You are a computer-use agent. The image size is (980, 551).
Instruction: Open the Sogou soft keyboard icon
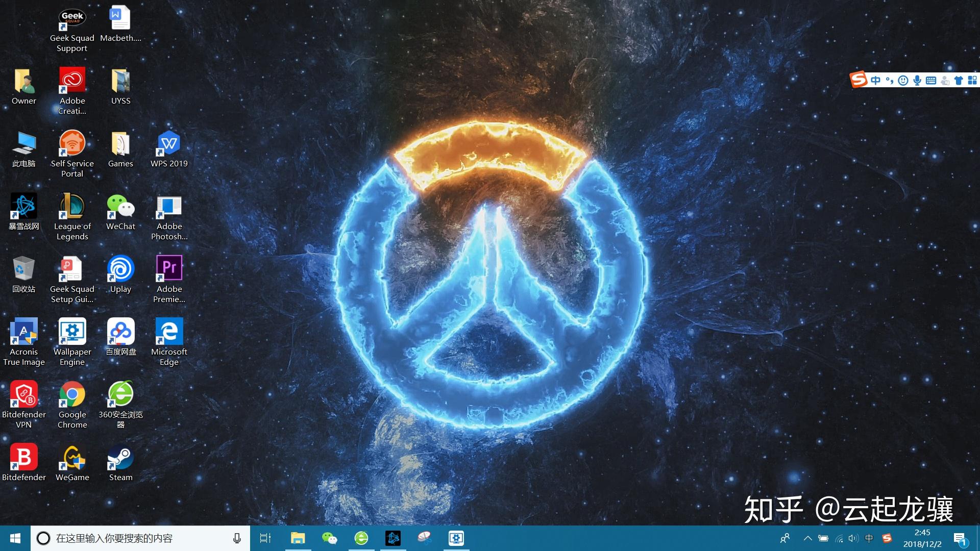point(931,81)
